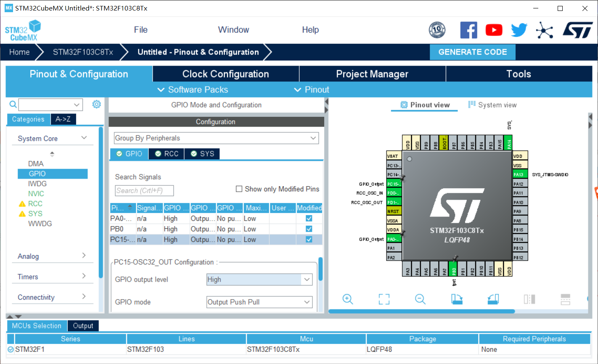Click the 10-year anniversary badge icon

437,30
